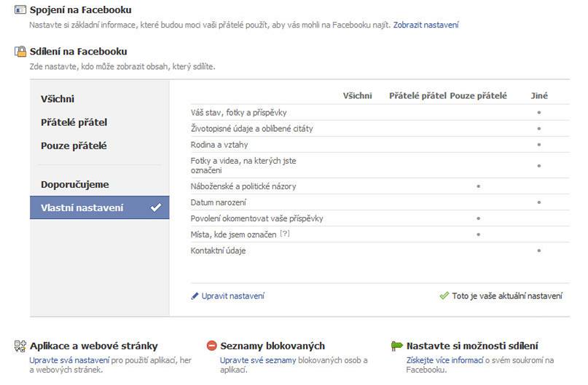Open the Zobrazit nastavení link

point(426,25)
